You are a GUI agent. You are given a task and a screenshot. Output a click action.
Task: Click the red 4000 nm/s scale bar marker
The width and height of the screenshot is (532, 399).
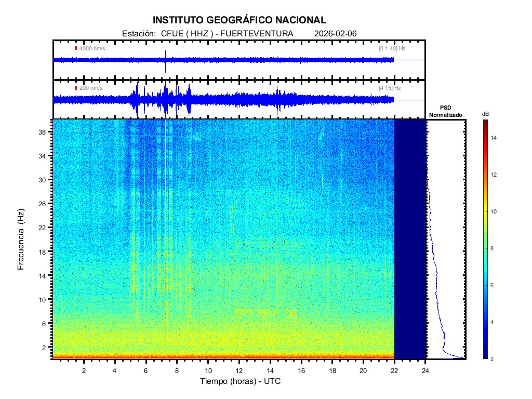pyautogui.click(x=76, y=48)
